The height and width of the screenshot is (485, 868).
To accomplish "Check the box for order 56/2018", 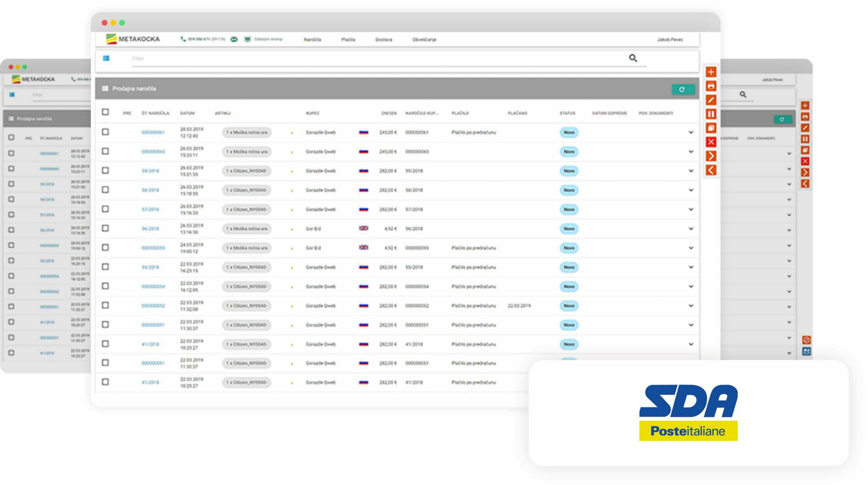I will (105, 228).
